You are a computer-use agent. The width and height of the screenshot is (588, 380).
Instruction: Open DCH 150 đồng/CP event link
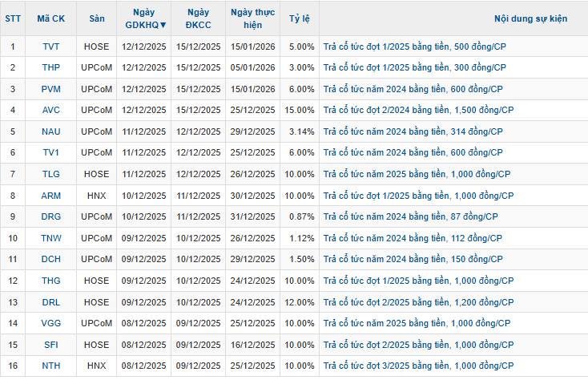click(413, 259)
